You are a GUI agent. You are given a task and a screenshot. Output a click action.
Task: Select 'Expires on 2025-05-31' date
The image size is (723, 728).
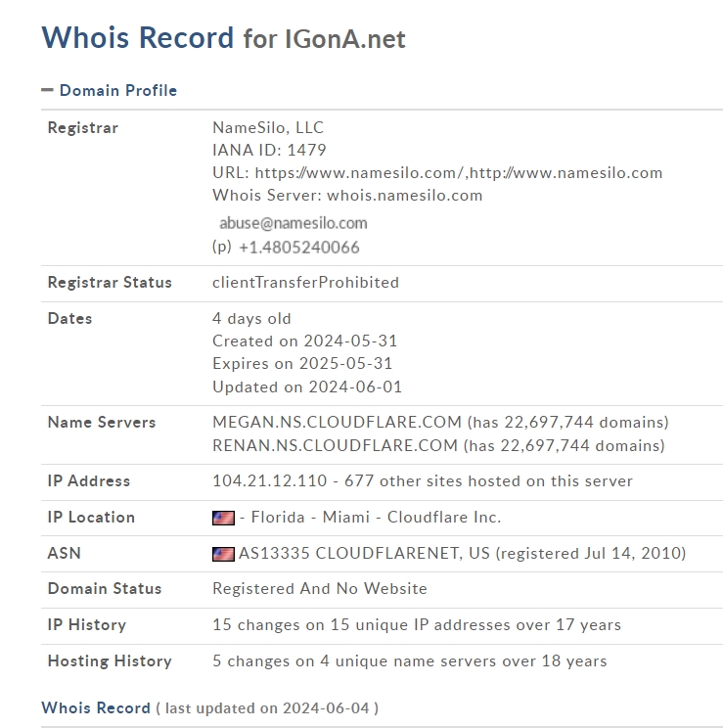click(x=302, y=364)
